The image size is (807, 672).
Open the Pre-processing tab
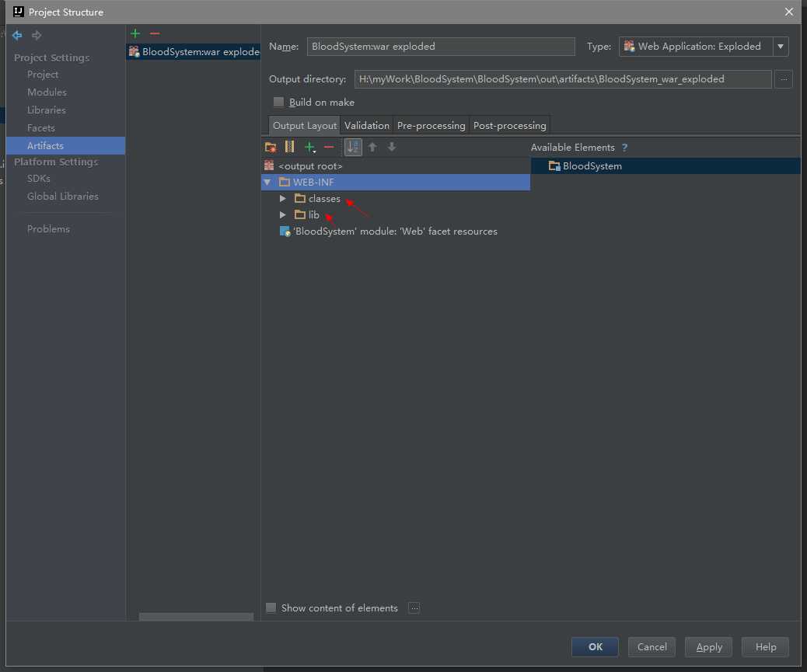(x=431, y=125)
